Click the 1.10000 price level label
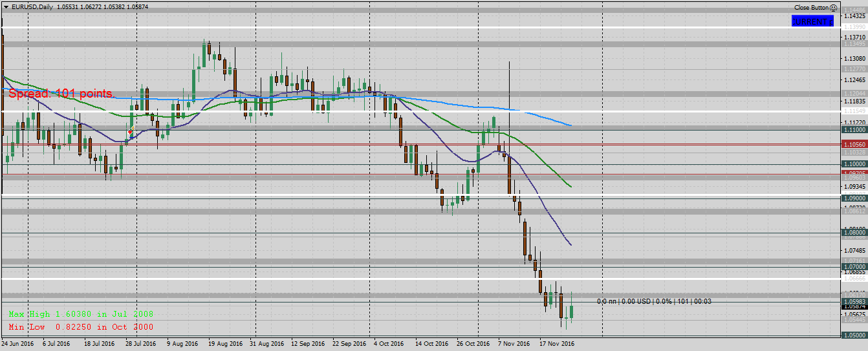The width and height of the screenshot is (868, 351). point(854,164)
